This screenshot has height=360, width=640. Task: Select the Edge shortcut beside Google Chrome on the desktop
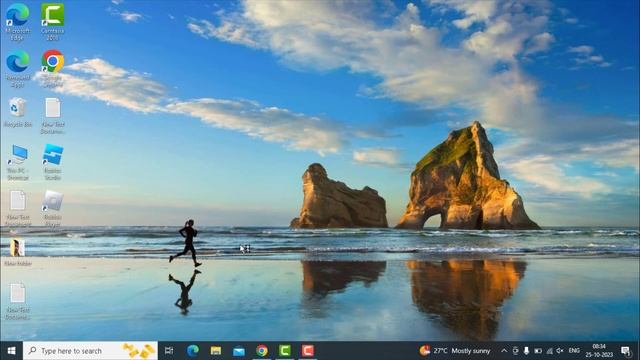(18, 69)
